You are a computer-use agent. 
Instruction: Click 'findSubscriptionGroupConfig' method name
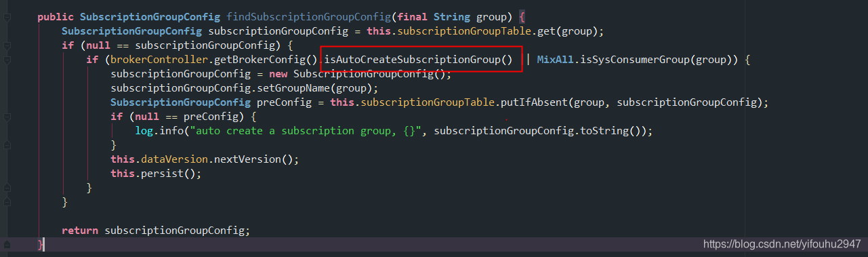point(308,16)
